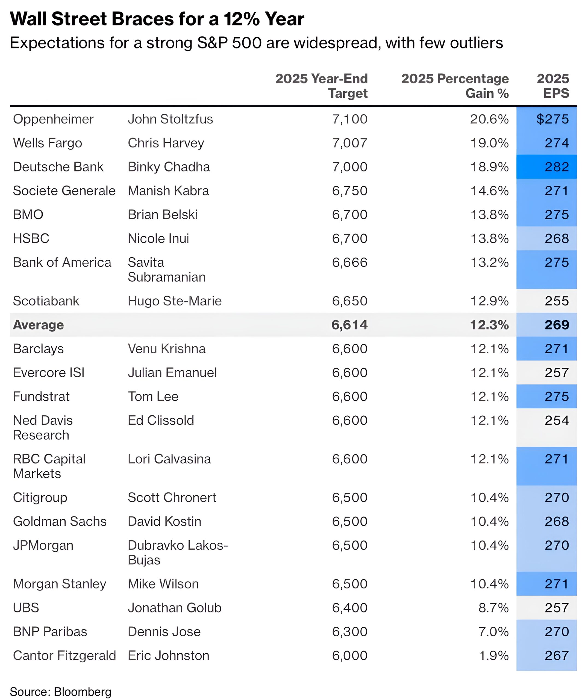Select the bold Average row label

click(38, 325)
